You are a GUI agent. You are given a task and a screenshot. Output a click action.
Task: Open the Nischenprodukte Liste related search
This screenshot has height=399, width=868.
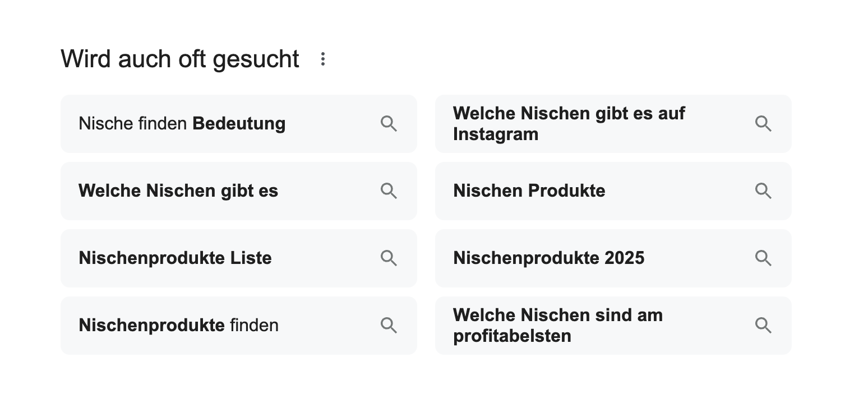(x=239, y=258)
